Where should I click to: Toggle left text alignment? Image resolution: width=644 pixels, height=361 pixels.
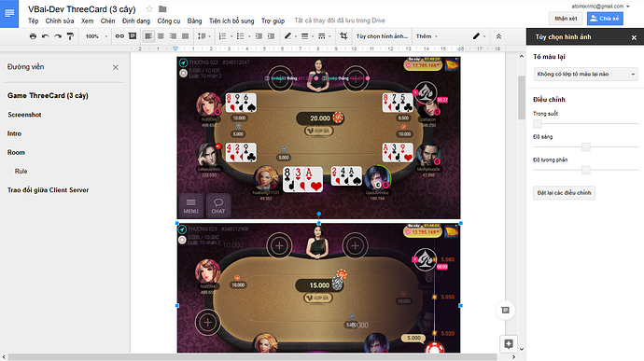click(148, 36)
